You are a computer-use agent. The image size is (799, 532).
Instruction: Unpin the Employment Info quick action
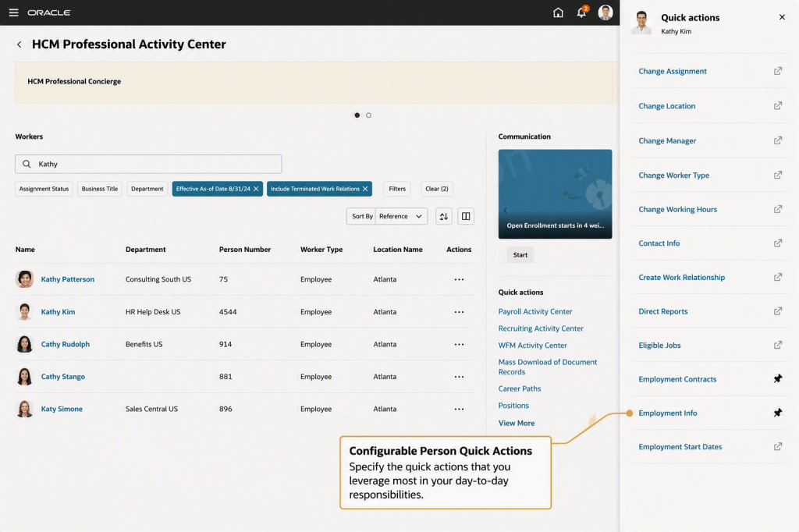pyautogui.click(x=778, y=413)
